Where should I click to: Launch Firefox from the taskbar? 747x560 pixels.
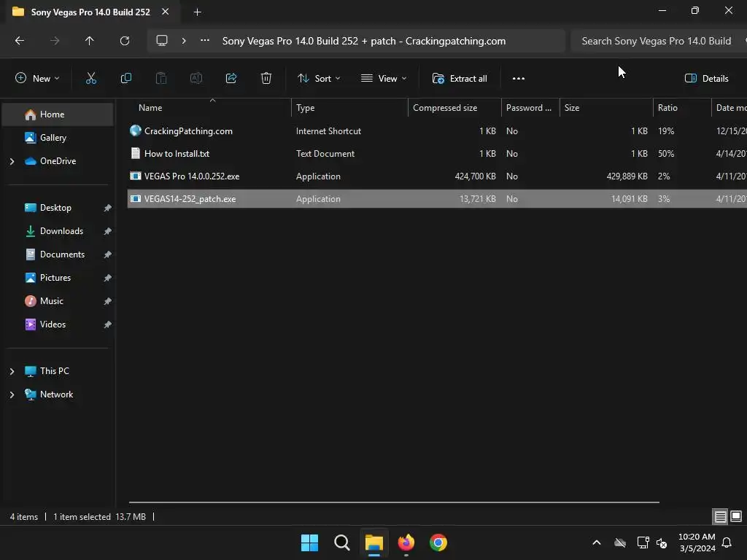406,542
